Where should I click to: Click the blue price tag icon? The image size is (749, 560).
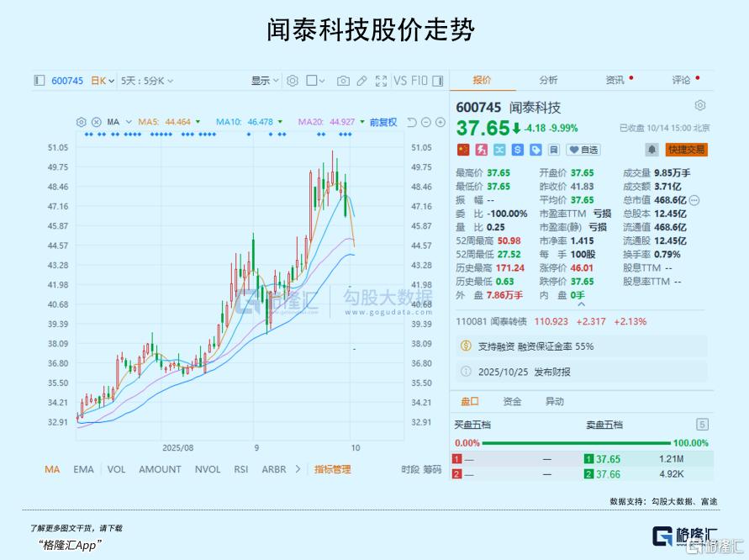click(x=535, y=150)
